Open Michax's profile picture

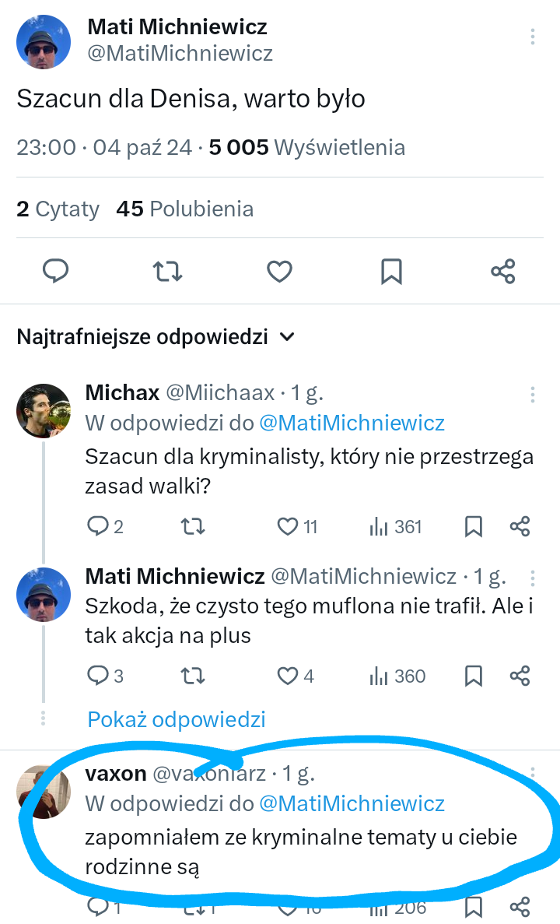44,410
